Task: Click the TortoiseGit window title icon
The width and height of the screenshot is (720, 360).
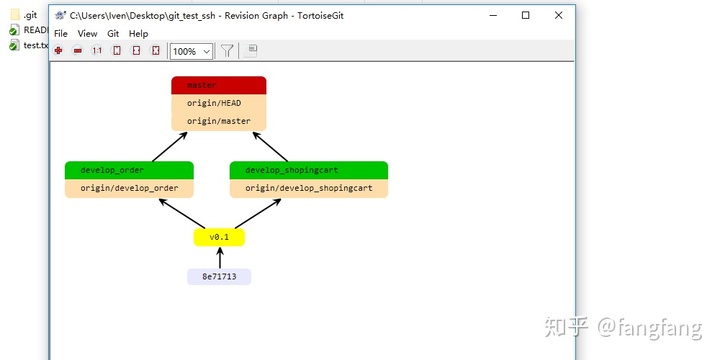Action: 60,16
